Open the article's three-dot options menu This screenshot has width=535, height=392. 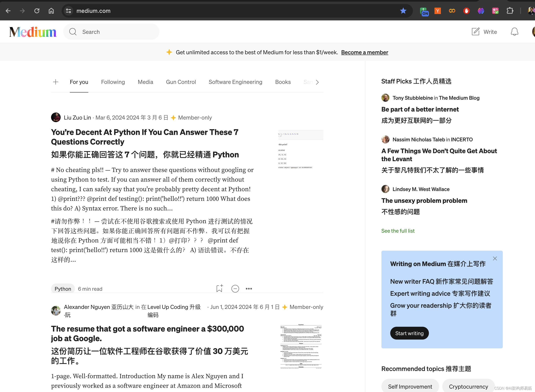tap(249, 288)
